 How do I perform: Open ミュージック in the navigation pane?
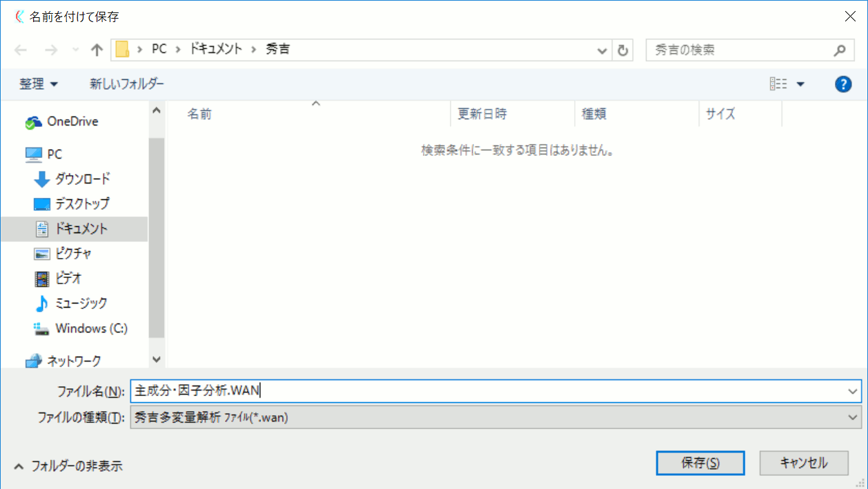(81, 303)
